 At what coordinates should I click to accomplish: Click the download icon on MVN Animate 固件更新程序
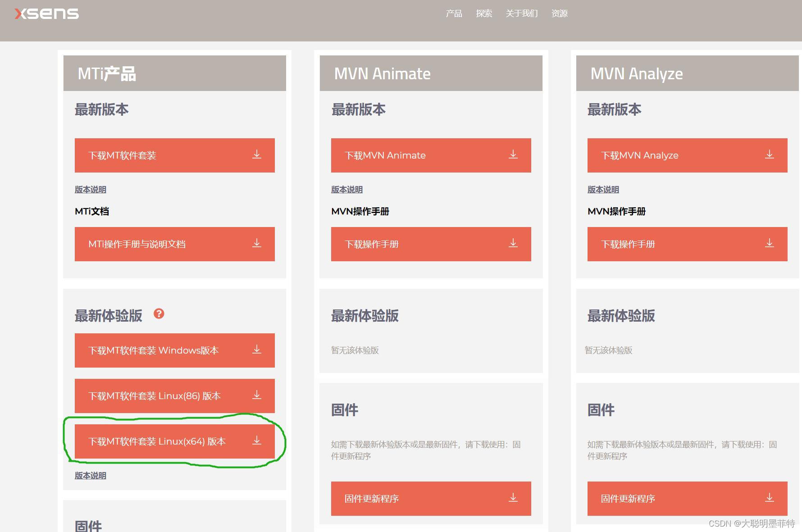(x=513, y=498)
